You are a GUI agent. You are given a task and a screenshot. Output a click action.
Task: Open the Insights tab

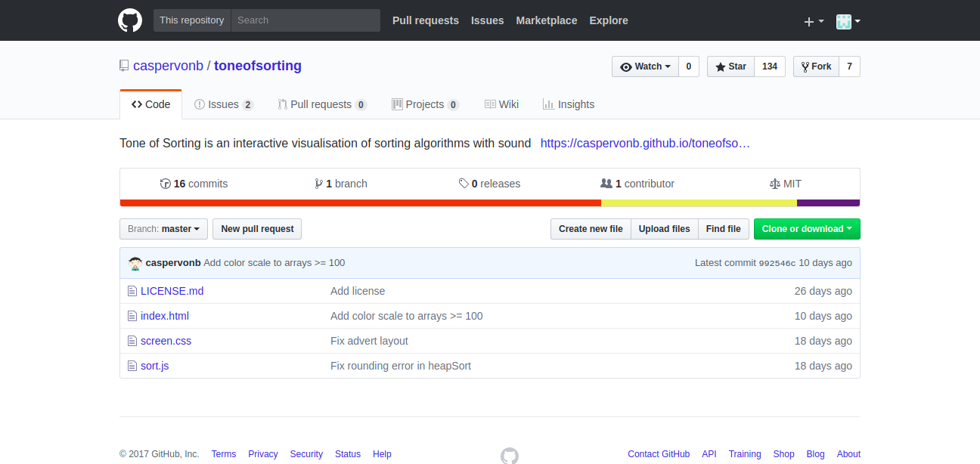pyautogui.click(x=569, y=104)
